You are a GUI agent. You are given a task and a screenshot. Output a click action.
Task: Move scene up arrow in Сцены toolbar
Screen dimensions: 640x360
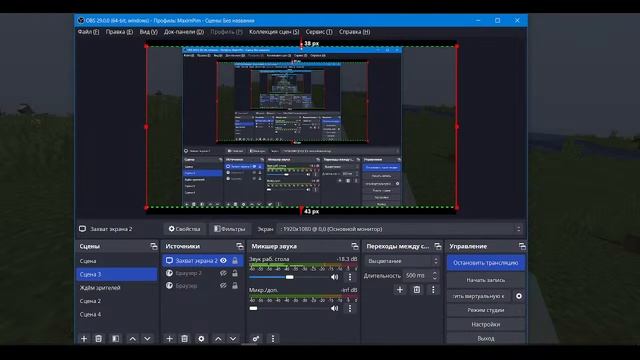click(133, 339)
